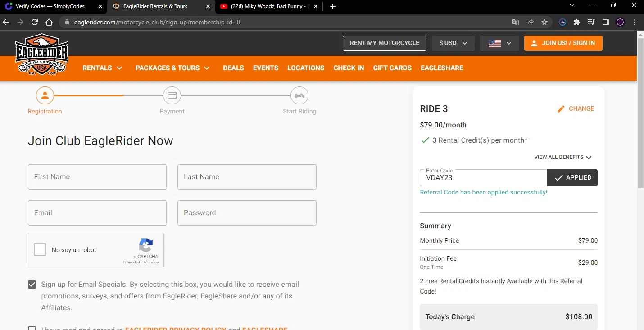Open a new browser tab
The width and height of the screenshot is (644, 330).
click(x=332, y=6)
